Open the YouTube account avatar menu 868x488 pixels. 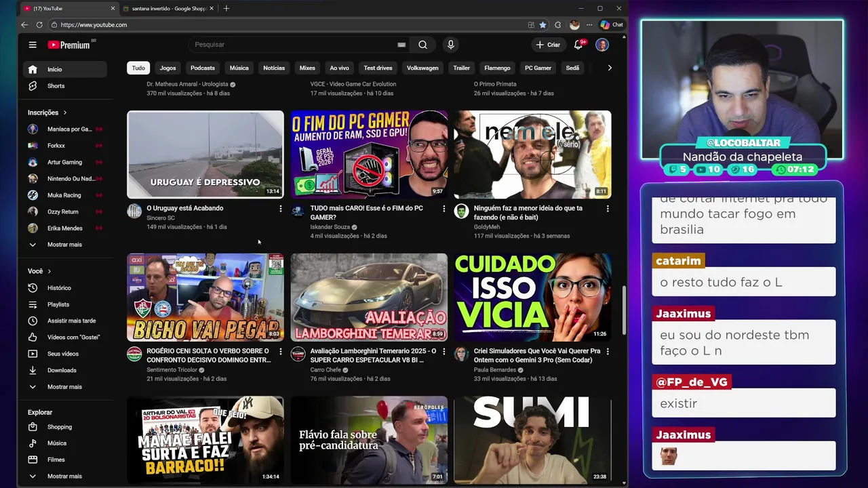coord(602,45)
